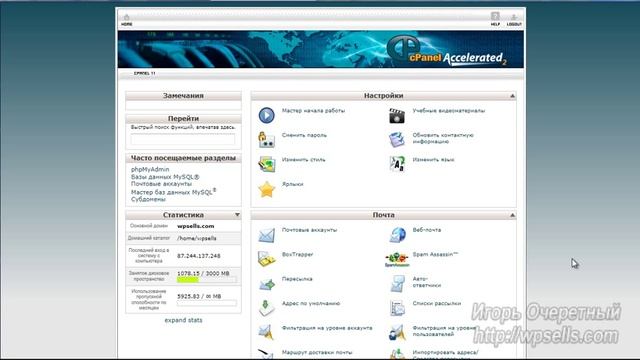
Task: Click the Сменить пароль text link
Action: (304, 135)
